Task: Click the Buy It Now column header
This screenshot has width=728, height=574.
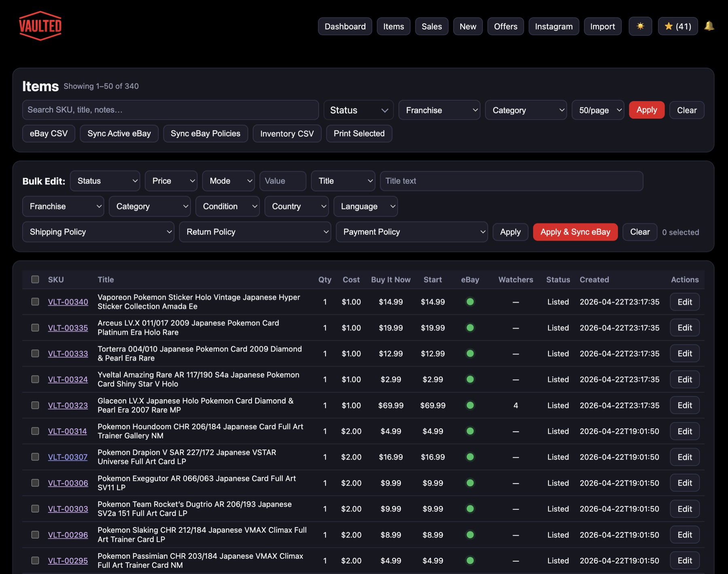Action: pos(391,279)
